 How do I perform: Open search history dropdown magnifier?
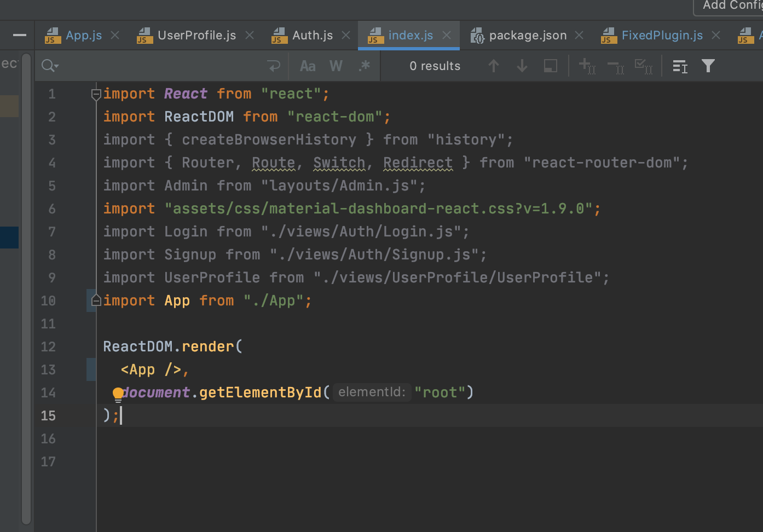point(50,66)
